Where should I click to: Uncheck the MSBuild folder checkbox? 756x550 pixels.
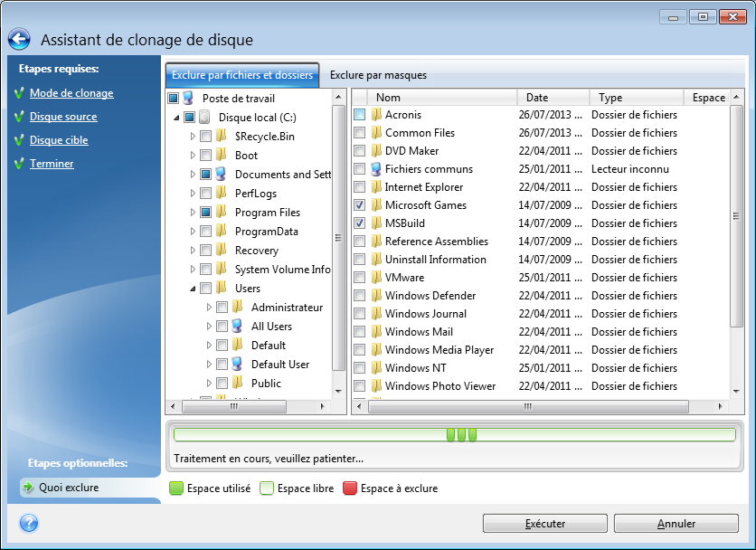click(x=360, y=223)
